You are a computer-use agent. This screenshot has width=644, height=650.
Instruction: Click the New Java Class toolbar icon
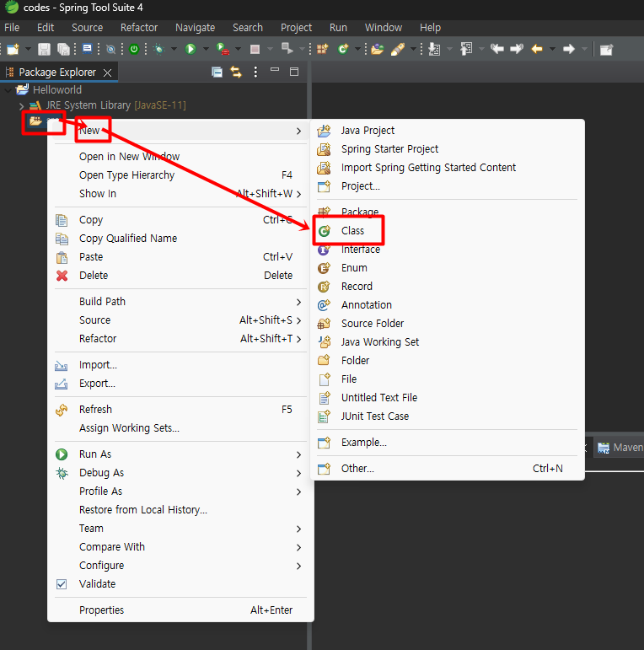[343, 50]
